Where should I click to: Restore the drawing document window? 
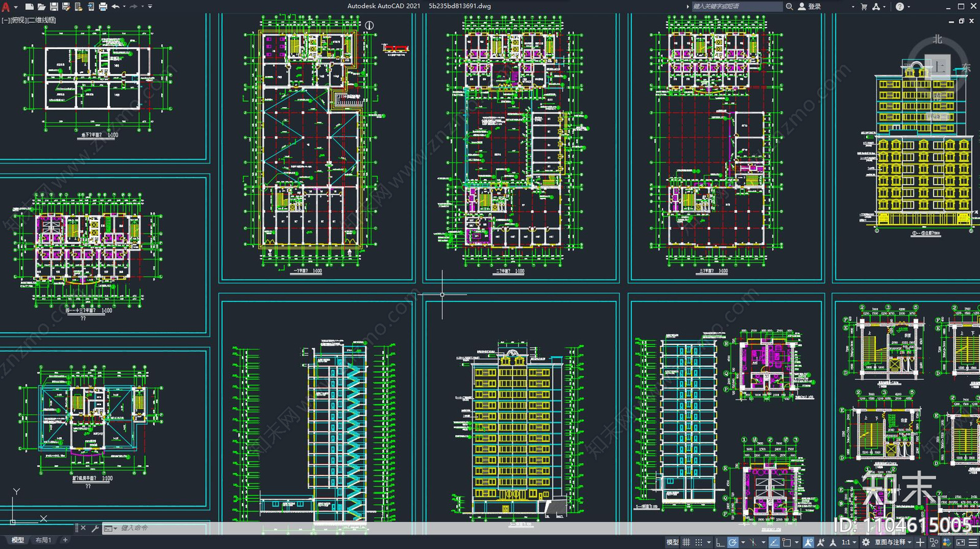(x=962, y=21)
